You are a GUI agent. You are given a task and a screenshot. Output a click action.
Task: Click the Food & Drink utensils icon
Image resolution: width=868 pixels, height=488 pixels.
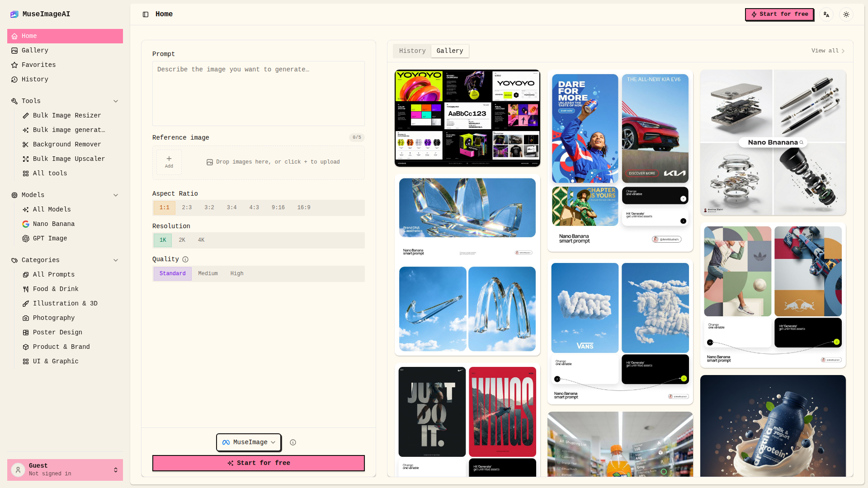coord(26,289)
